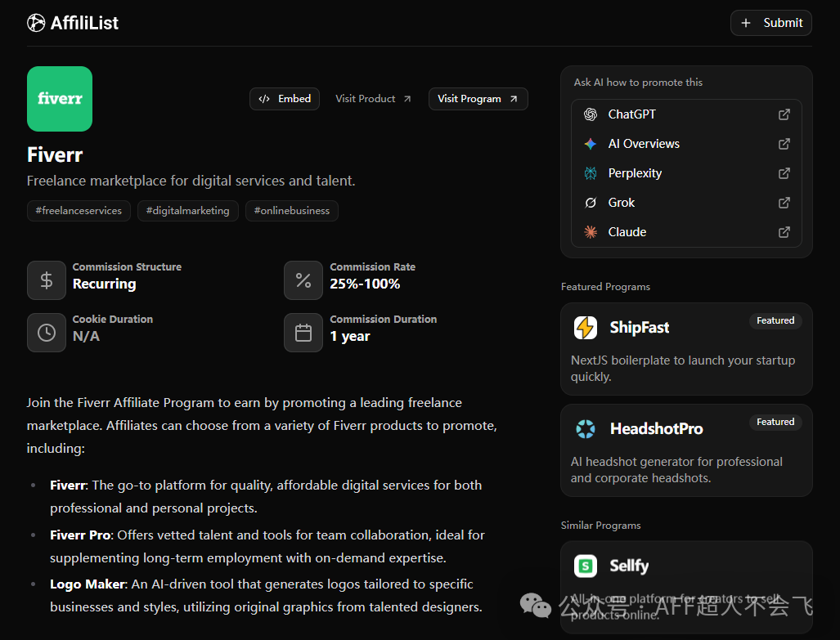Click the ShipFast NextJS boilerplate description
This screenshot has height=640, width=840.
[682, 369]
